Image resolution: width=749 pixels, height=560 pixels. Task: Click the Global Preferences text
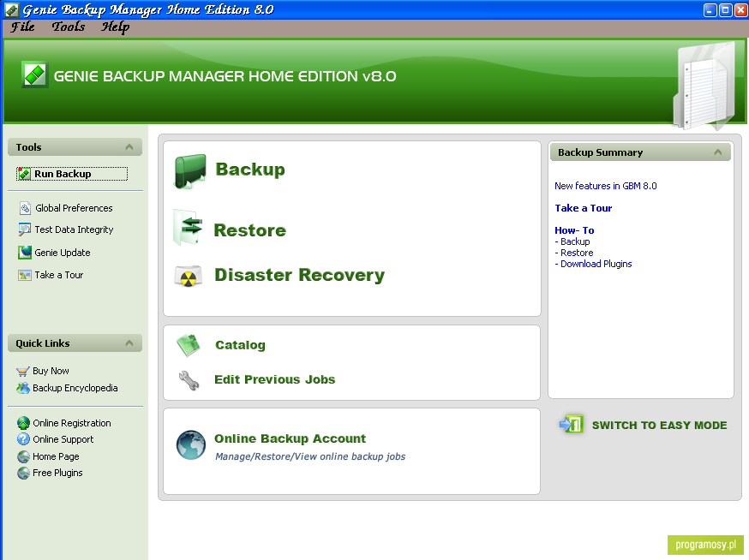[74, 208]
